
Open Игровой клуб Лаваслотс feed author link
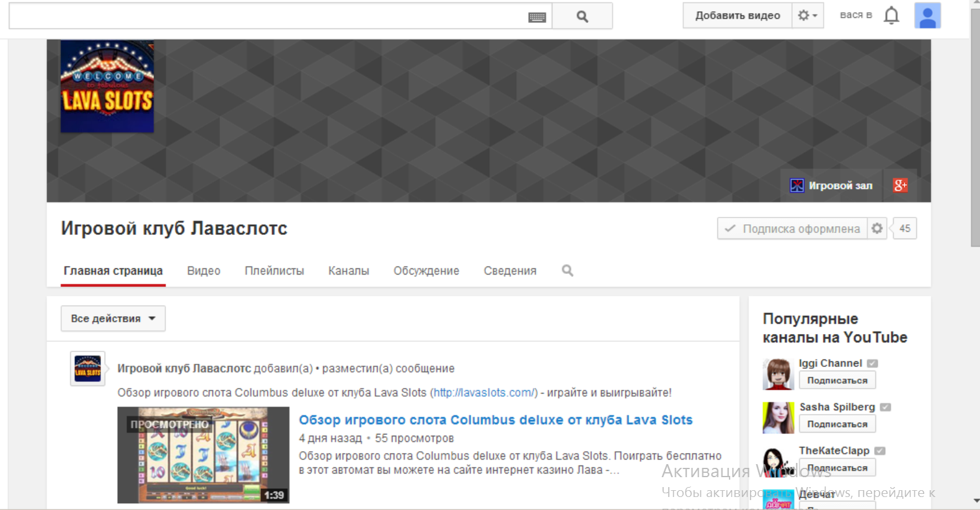pyautogui.click(x=184, y=369)
